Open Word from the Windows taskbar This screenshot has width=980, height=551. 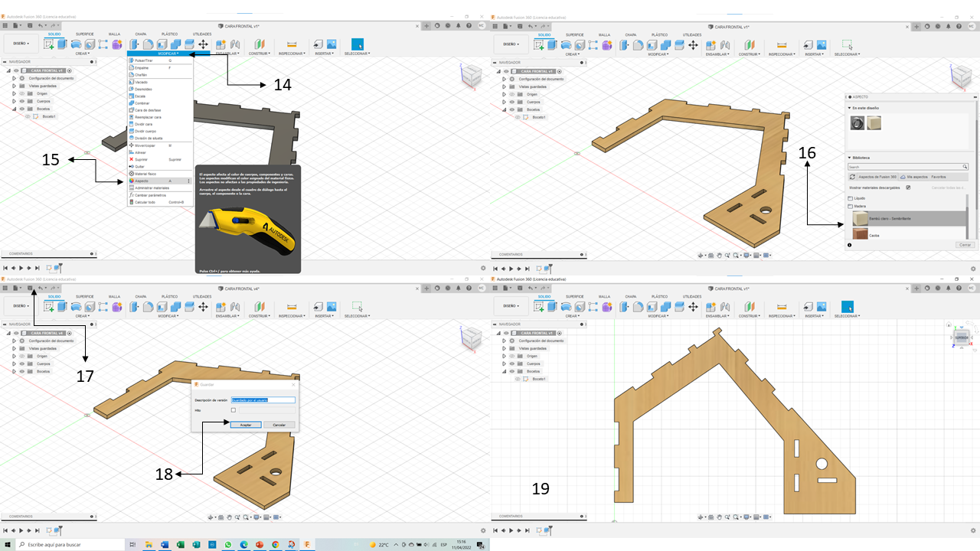[164, 544]
